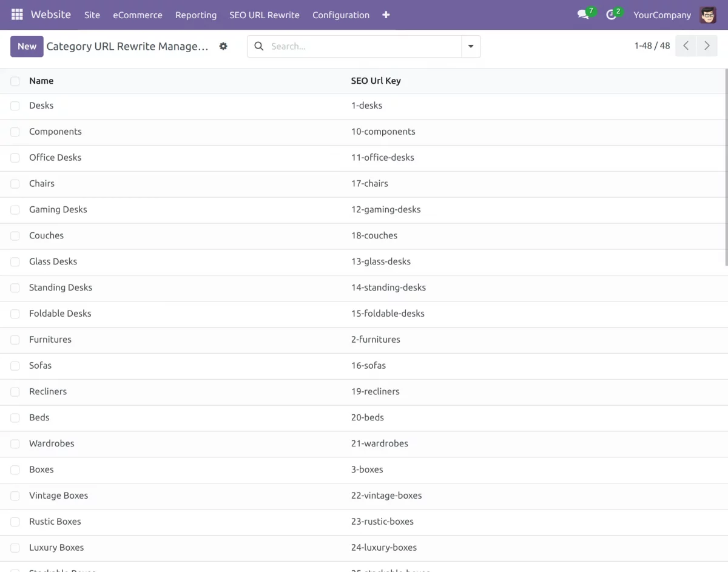
Task: Open the SEO URL Rewrite menu
Action: point(265,15)
